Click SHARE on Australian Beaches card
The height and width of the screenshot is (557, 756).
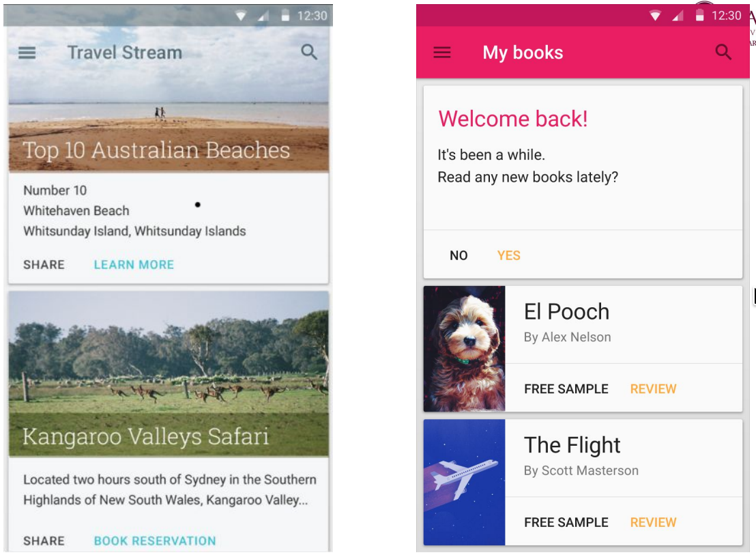[x=44, y=265]
